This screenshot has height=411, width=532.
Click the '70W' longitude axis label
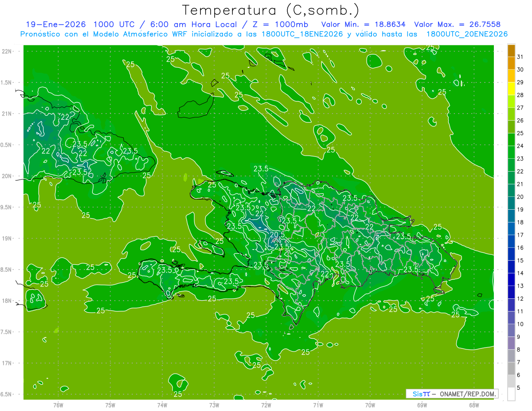(370, 405)
